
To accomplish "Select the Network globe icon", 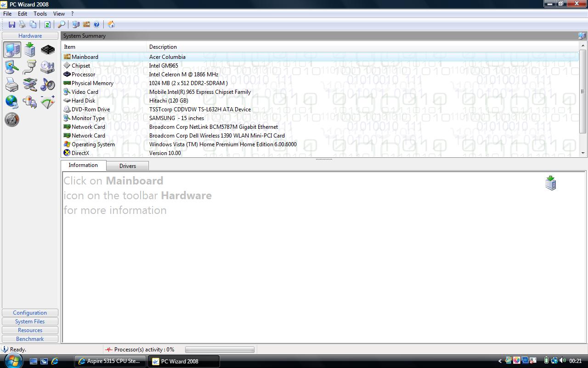I will (x=12, y=102).
